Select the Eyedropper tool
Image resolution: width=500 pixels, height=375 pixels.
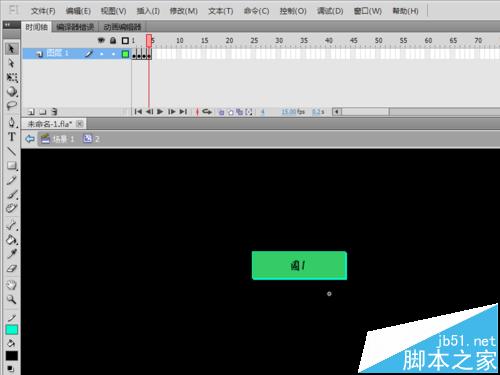point(12,254)
